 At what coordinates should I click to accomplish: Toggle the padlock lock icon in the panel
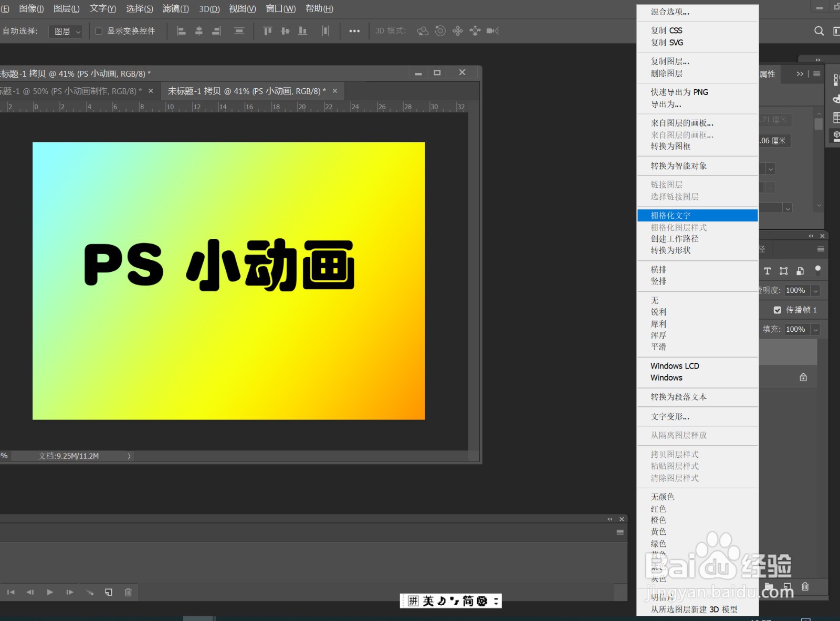pos(802,377)
